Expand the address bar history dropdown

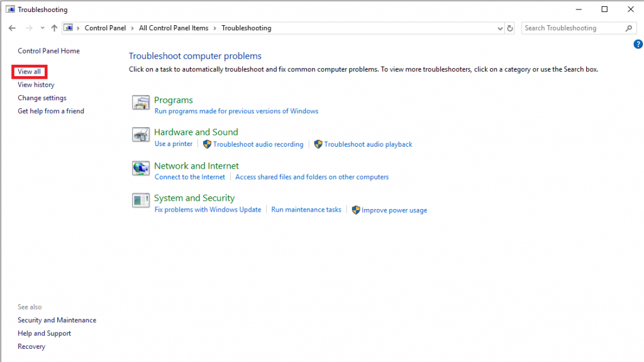500,28
